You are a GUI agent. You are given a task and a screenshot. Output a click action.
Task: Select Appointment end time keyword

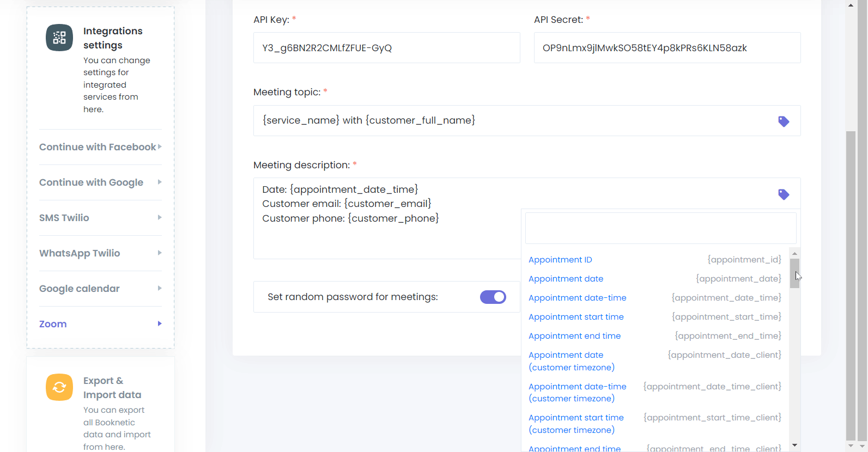(574, 336)
